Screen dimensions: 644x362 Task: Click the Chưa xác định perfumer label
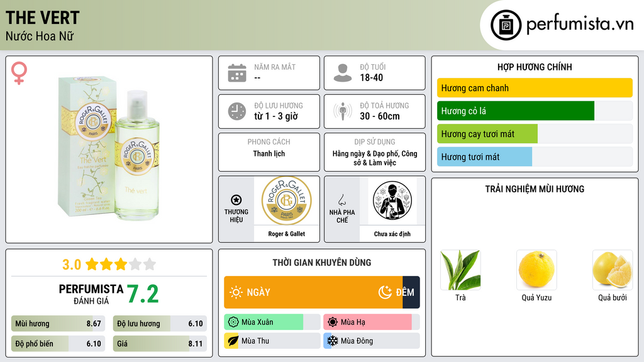pyautogui.click(x=392, y=234)
